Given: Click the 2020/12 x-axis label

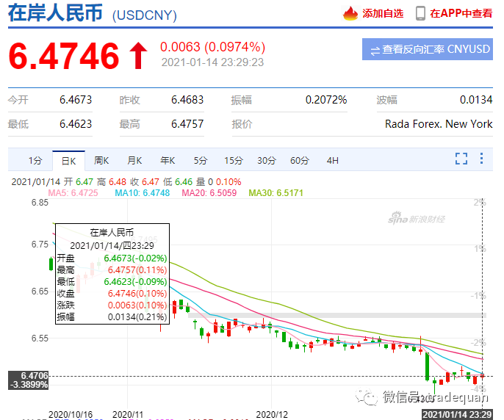Looking at the screenshot, I should pos(272,415).
